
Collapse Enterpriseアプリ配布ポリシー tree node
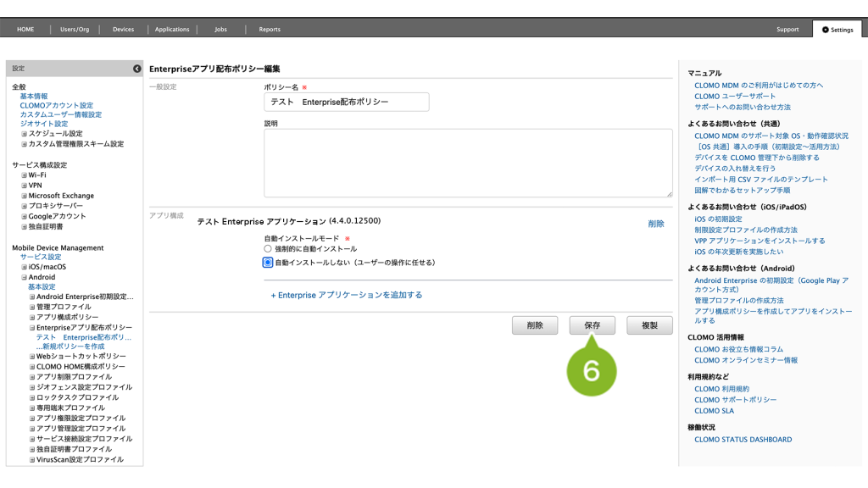point(32,327)
